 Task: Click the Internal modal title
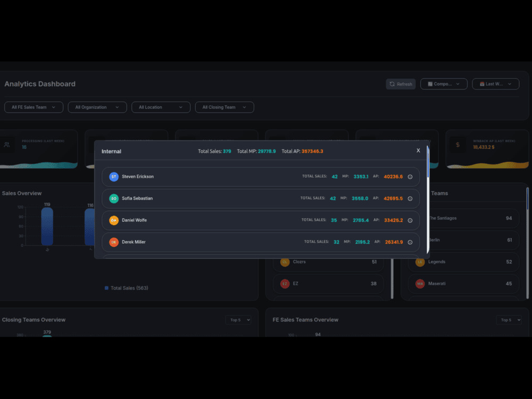tap(111, 151)
